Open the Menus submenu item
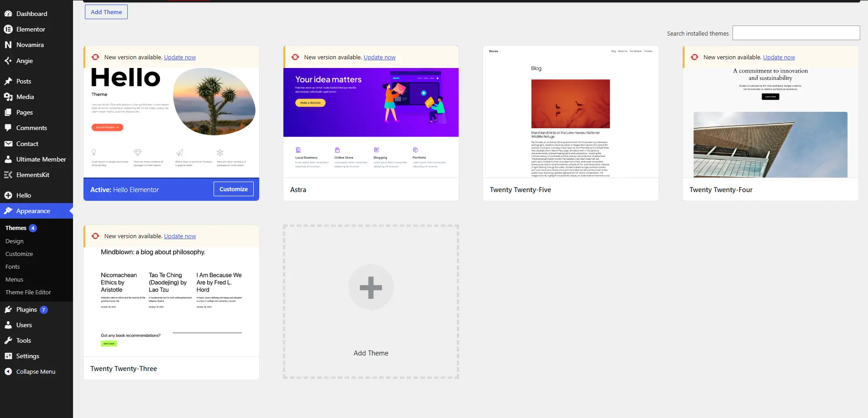This screenshot has width=868, height=418. 14,279
